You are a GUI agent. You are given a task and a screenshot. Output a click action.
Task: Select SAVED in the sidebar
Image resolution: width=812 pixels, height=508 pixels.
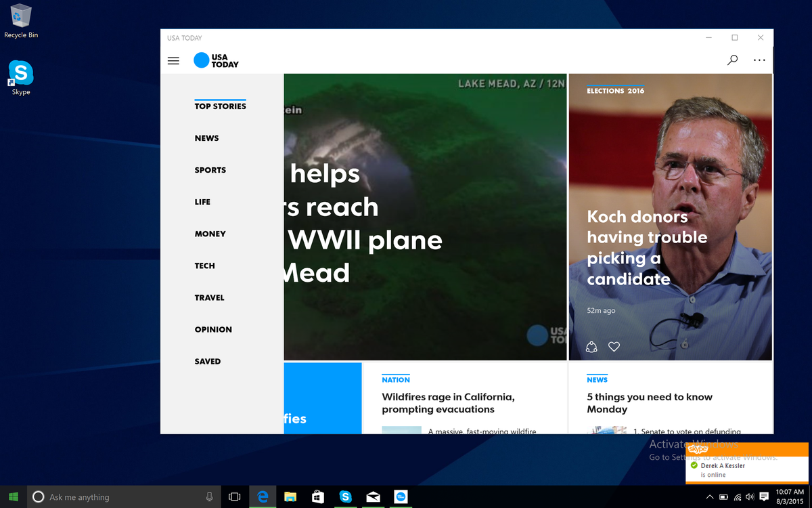207,361
